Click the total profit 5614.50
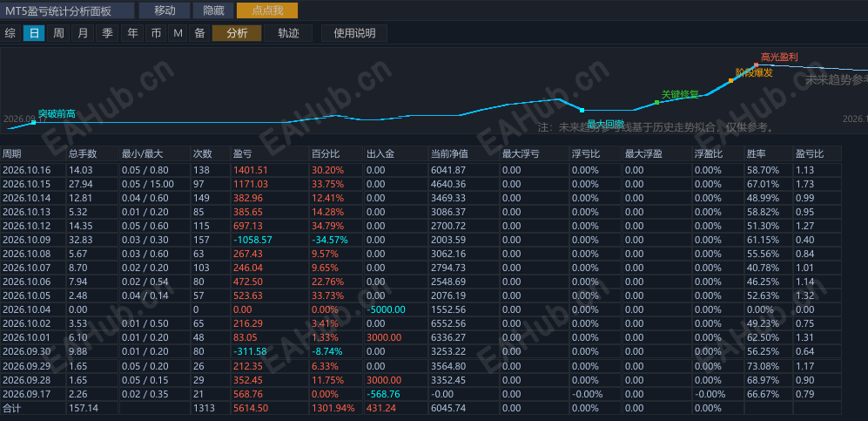The width and height of the screenshot is (868, 421). coord(251,408)
